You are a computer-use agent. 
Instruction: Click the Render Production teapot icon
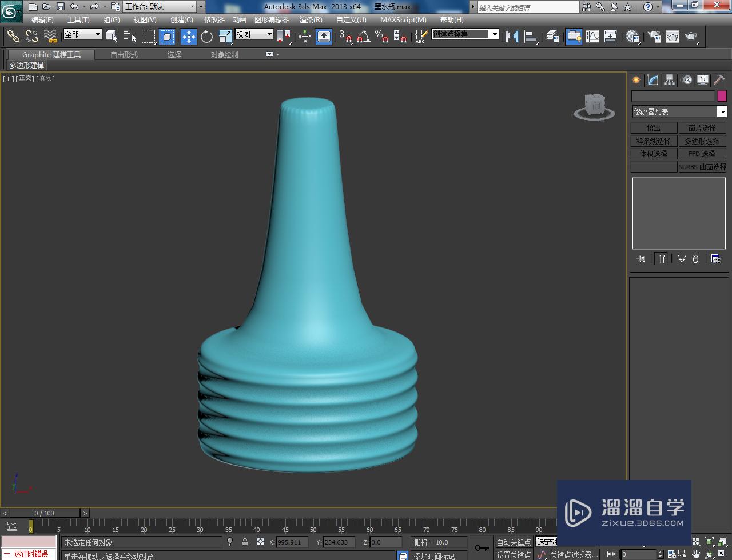click(691, 37)
